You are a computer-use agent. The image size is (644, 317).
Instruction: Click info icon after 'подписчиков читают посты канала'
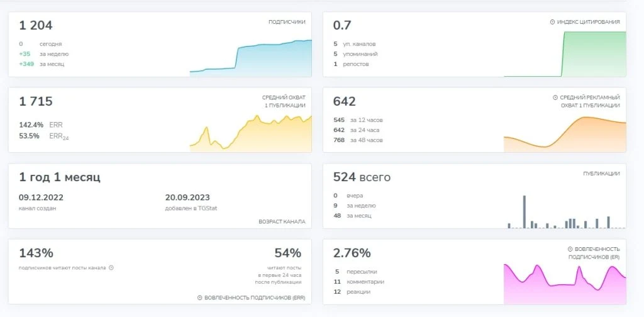click(x=111, y=268)
